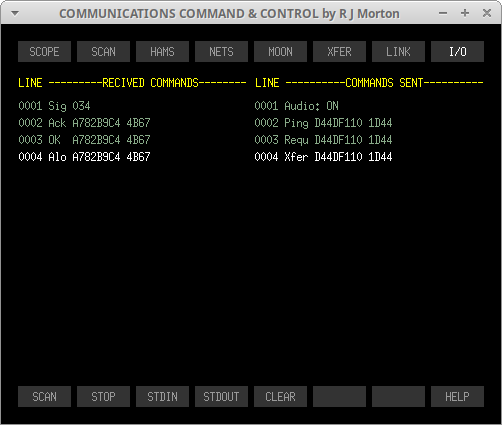Image resolution: width=502 pixels, height=425 pixels.
Task: Click the bottom SCAN button
Action: (44, 397)
